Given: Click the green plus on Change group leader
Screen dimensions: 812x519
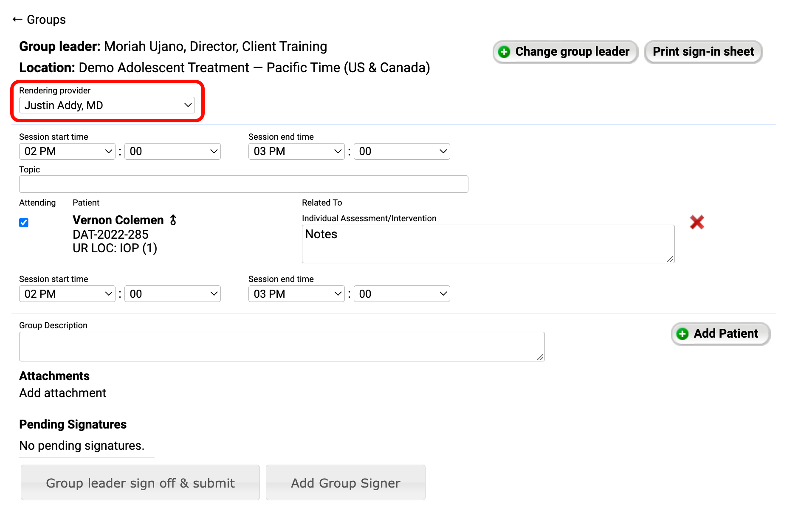Looking at the screenshot, I should pos(504,52).
